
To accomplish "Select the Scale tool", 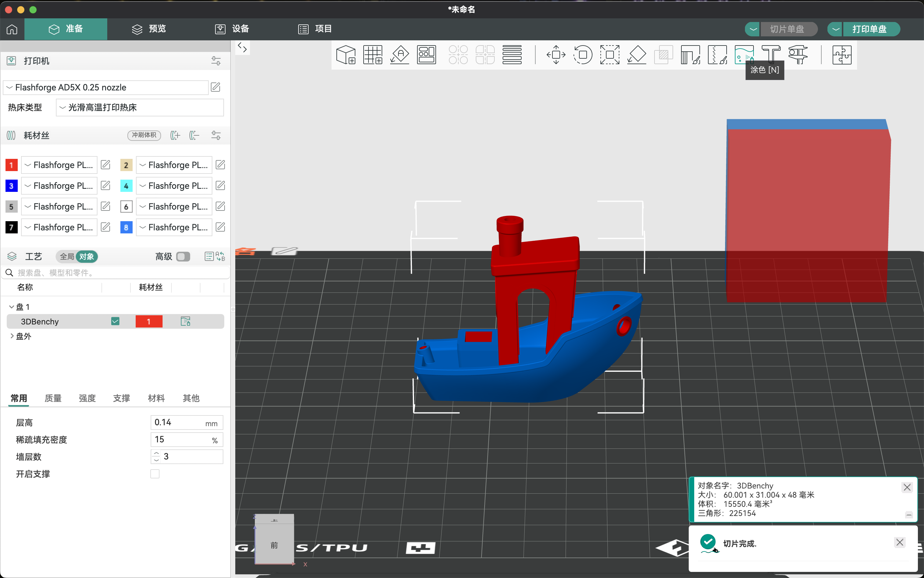I will 609,55.
